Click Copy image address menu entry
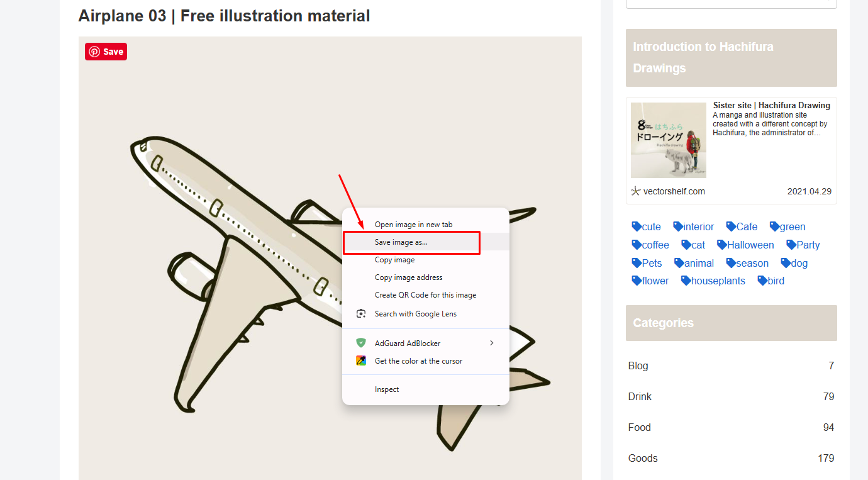Viewport: 868px width, 480px height. pos(409,277)
